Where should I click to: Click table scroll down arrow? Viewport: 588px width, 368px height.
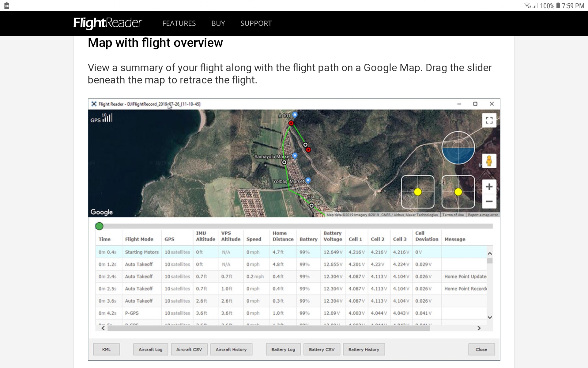(490, 317)
